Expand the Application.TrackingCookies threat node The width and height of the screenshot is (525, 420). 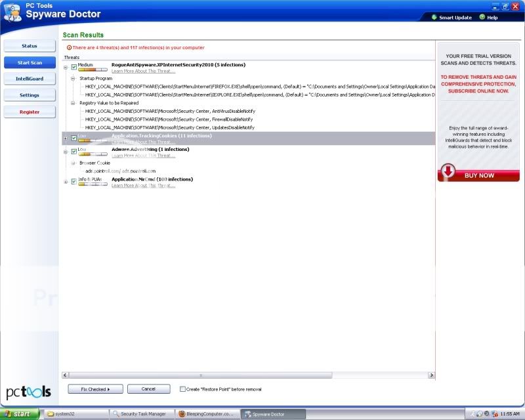pos(66,138)
